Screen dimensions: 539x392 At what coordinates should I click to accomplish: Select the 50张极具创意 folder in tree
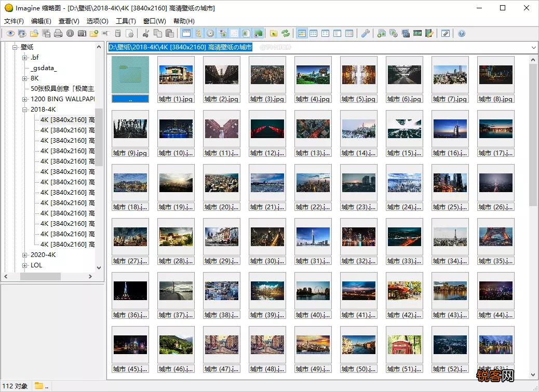click(x=62, y=89)
